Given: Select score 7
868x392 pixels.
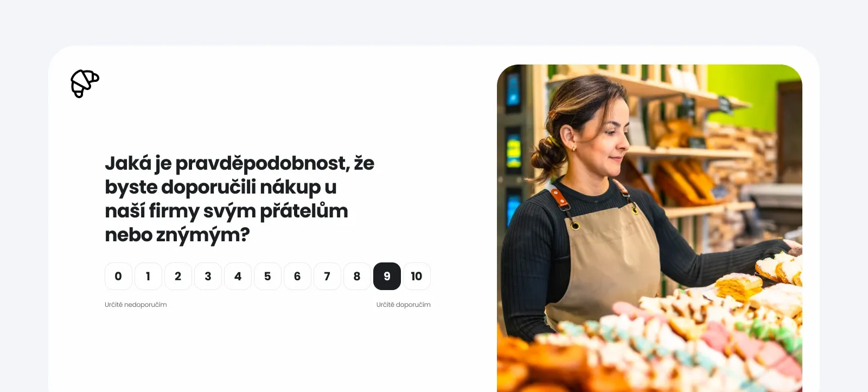Looking at the screenshot, I should pyautogui.click(x=327, y=276).
